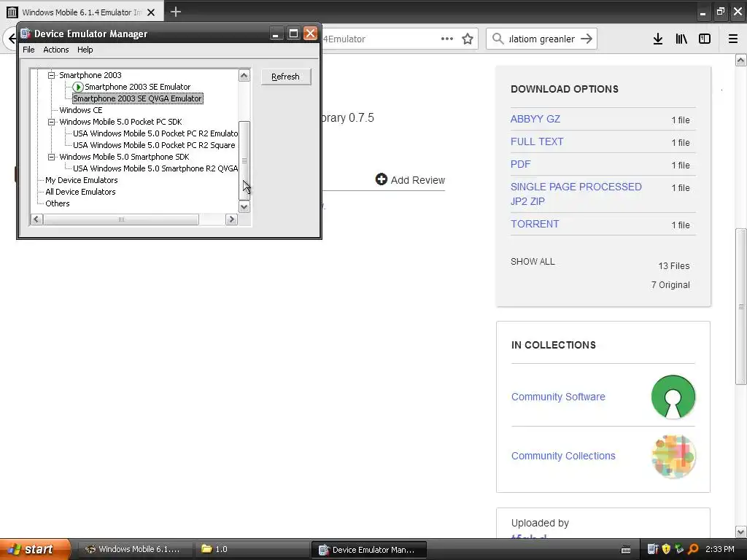Select Smartphone 2003 SE Emulator entry

(x=137, y=87)
